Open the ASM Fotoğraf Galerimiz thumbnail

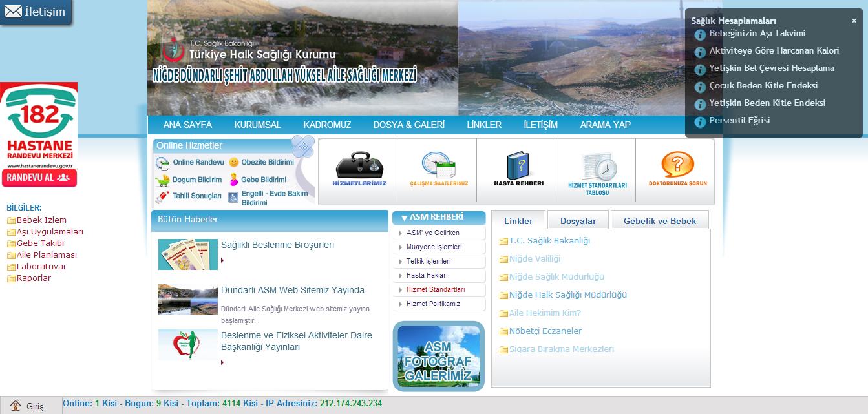coord(438,356)
